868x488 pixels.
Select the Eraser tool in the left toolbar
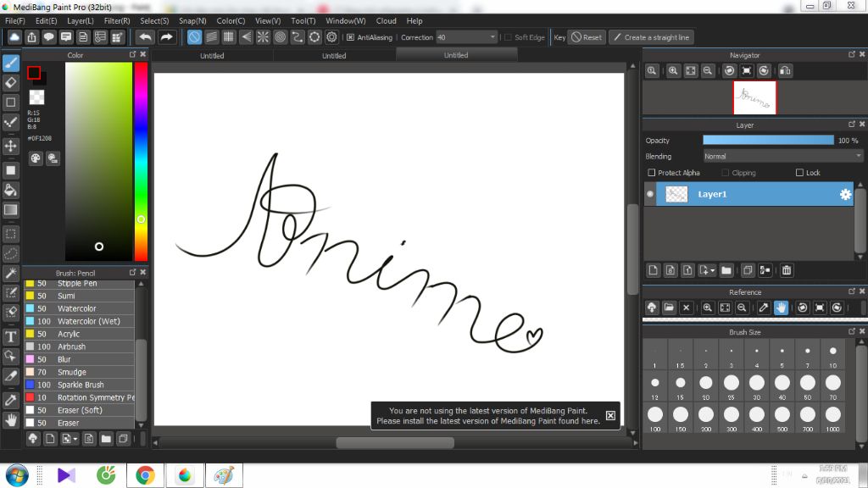[x=10, y=82]
